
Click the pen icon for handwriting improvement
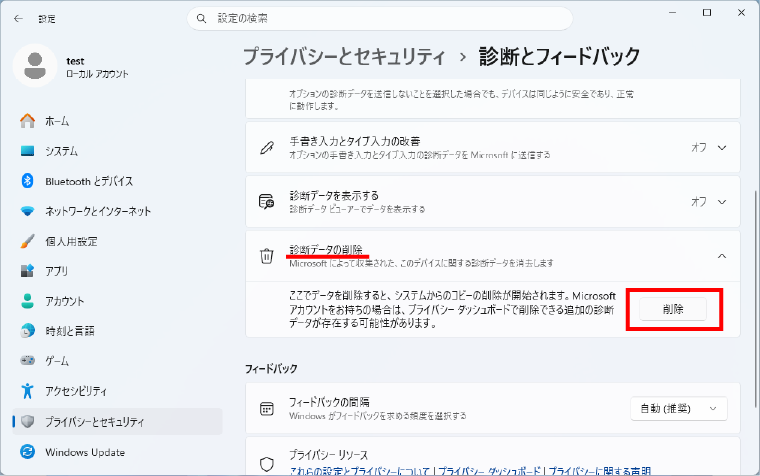tap(267, 147)
